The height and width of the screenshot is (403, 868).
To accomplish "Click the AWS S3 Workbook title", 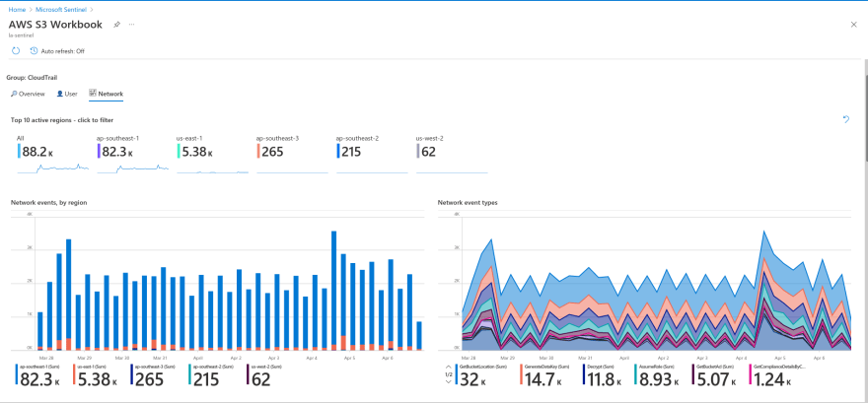I will 55,25.
